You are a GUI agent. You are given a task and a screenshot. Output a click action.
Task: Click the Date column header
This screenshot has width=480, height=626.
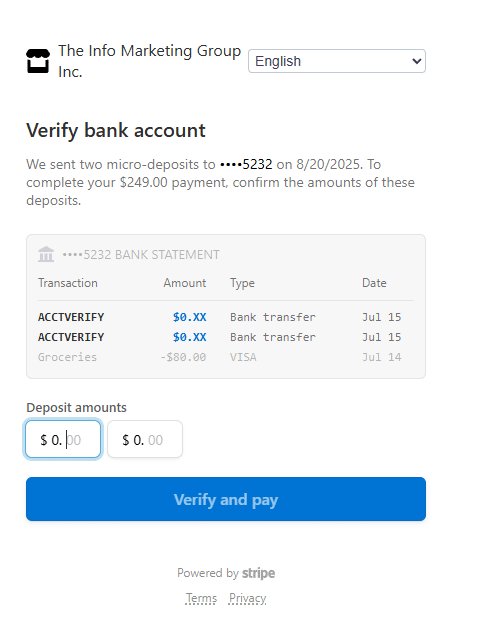click(x=374, y=283)
